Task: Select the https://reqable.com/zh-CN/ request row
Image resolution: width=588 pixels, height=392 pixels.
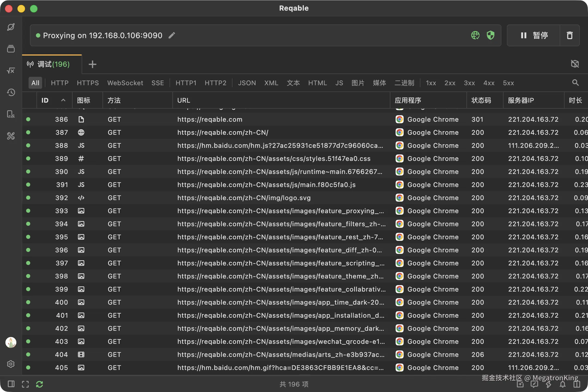Action: (305, 133)
